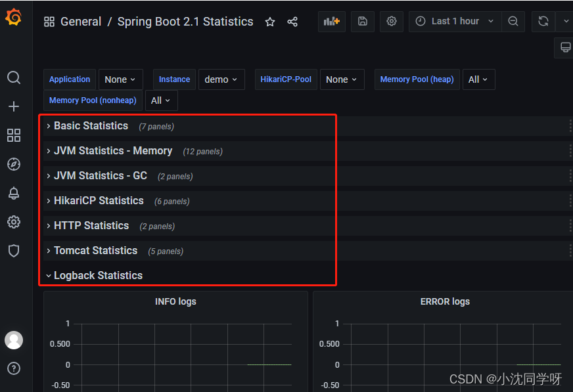Open the INFO logs panel title menu

[x=175, y=301]
